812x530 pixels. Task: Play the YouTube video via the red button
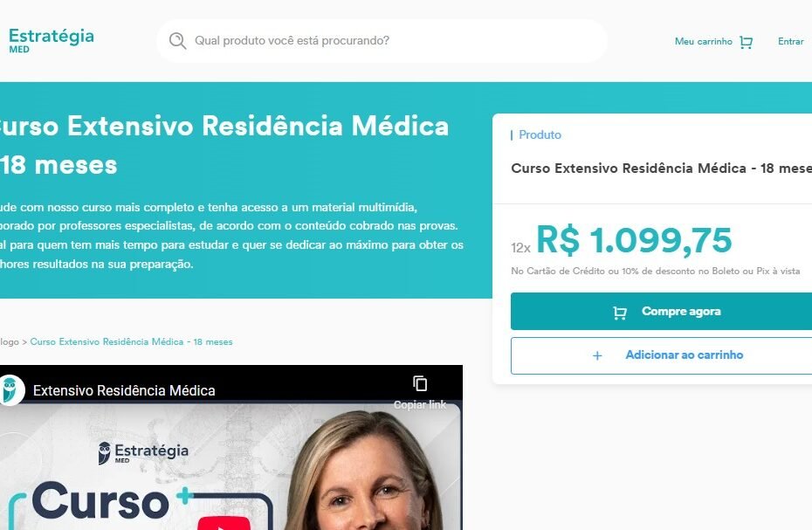click(224, 522)
